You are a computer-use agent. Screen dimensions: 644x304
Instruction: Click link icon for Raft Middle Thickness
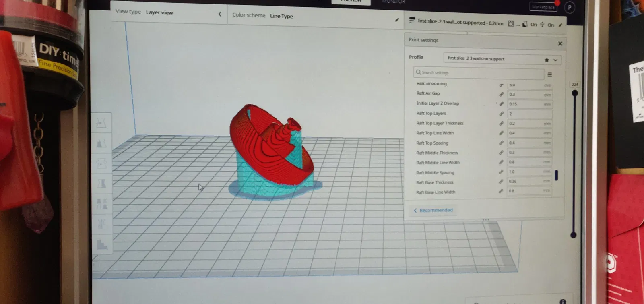point(501,152)
